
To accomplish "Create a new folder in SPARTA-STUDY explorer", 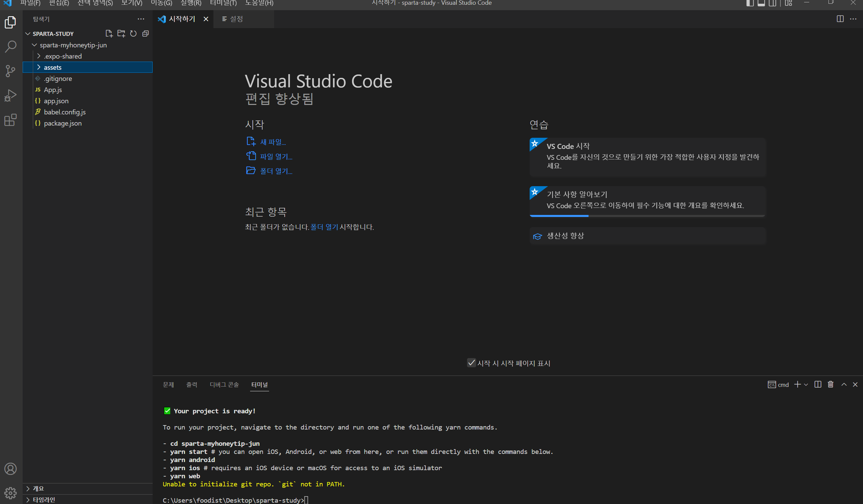I will 121,34.
